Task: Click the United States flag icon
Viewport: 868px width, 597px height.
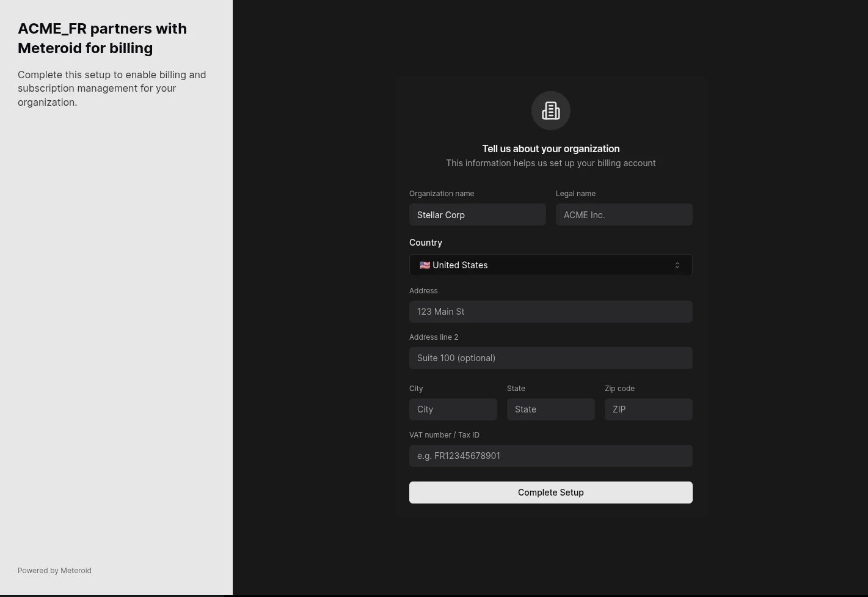Action: coord(425,265)
